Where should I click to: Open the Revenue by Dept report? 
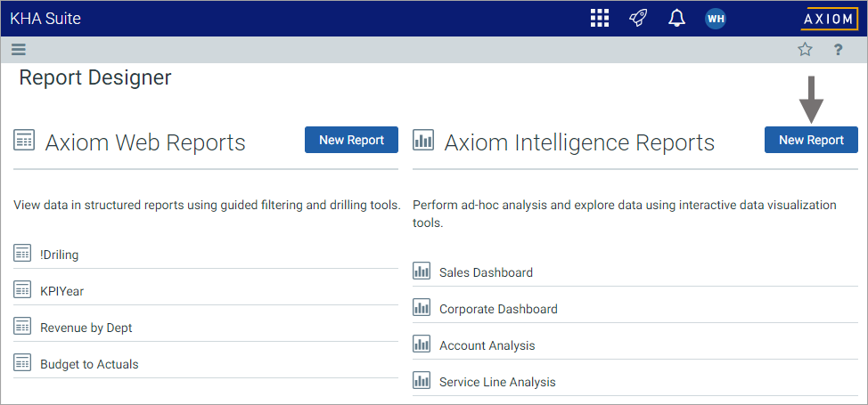[86, 328]
